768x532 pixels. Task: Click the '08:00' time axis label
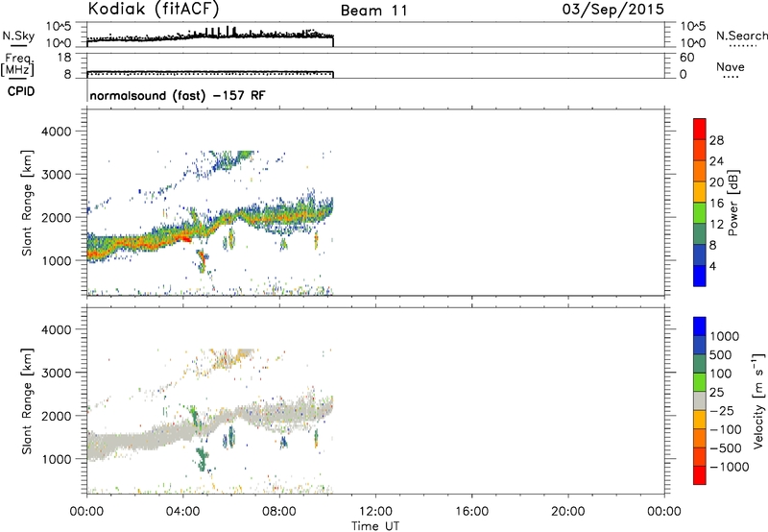pyautogui.click(x=279, y=512)
